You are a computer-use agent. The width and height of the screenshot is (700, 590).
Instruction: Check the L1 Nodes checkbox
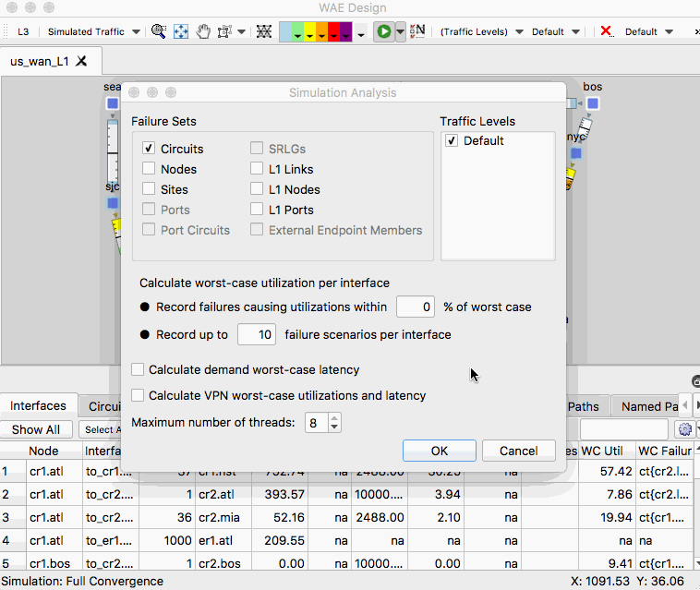(257, 188)
